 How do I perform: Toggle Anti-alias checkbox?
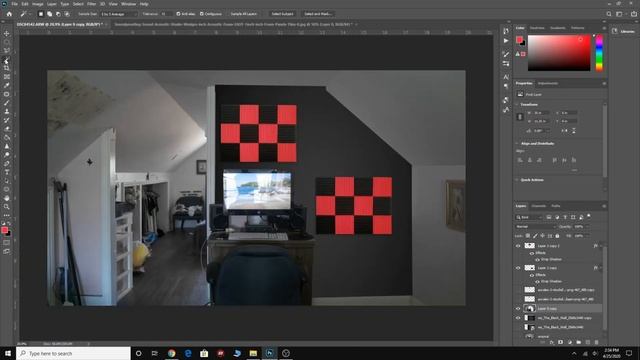coord(178,14)
